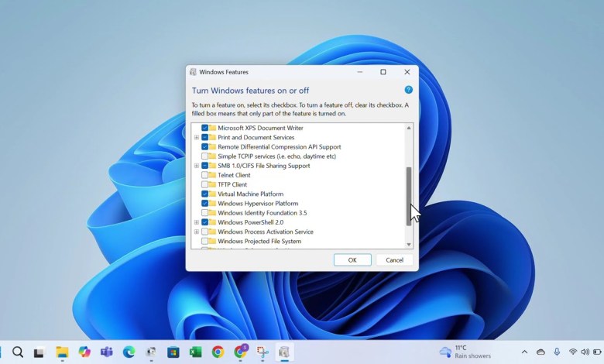Open OneDrive cloud icon in system tray

tap(541, 352)
